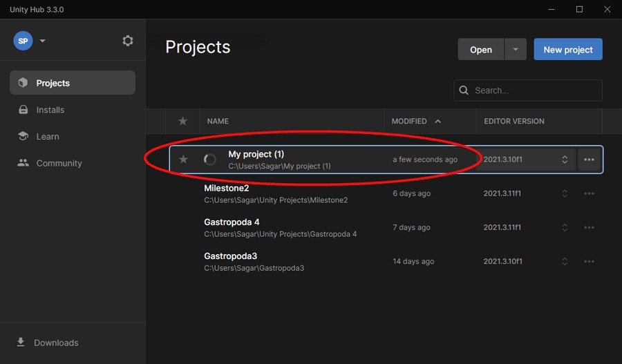
Task: Click the Open button
Action: [x=481, y=49]
